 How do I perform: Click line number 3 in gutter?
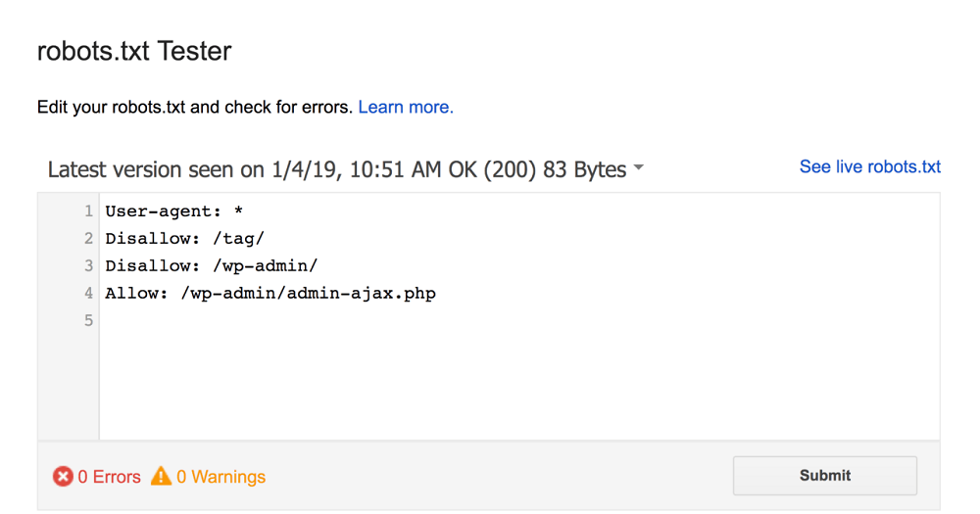[89, 266]
